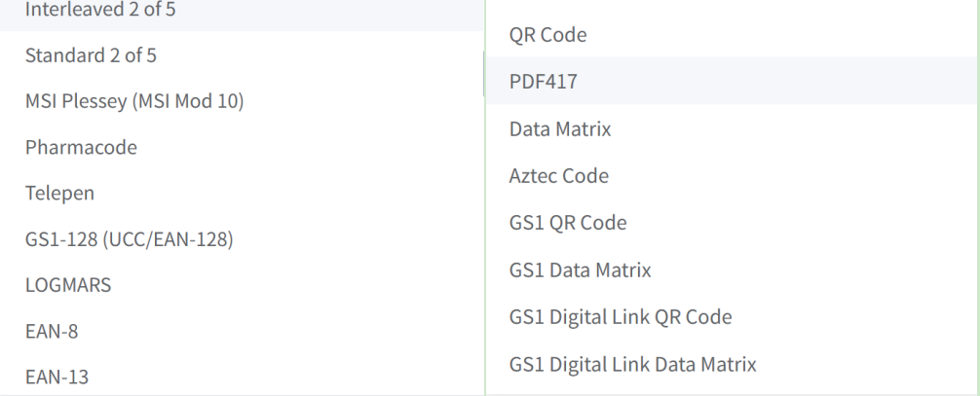This screenshot has height=396, width=980.
Task: Choose GS1 Digital Link Data Matrix
Action: pyautogui.click(x=632, y=364)
